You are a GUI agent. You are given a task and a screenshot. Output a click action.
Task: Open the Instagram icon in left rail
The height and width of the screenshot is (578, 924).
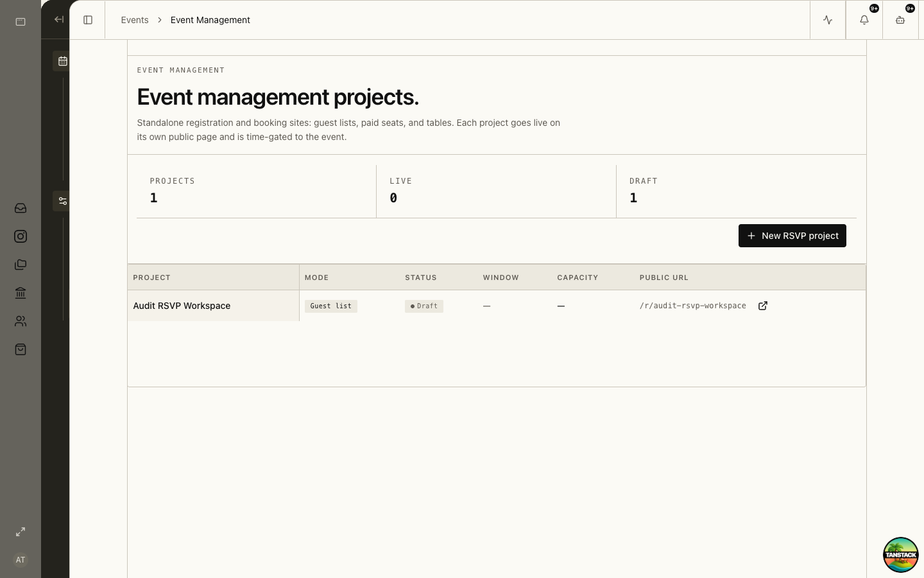click(21, 236)
